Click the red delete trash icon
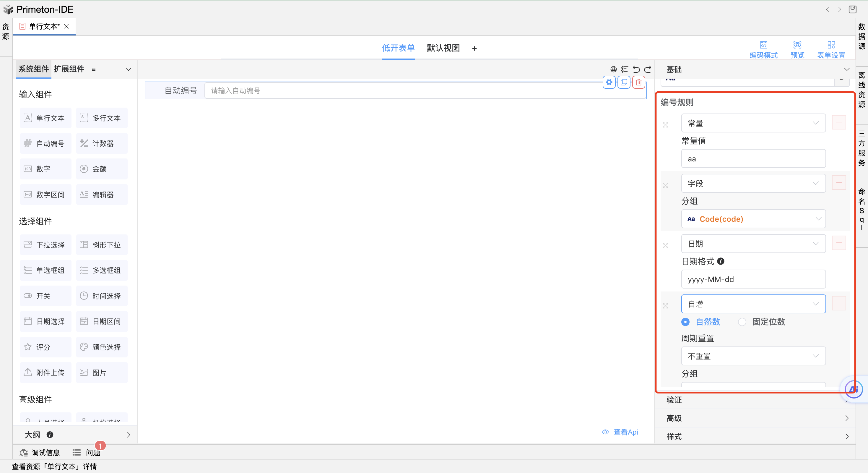 638,82
